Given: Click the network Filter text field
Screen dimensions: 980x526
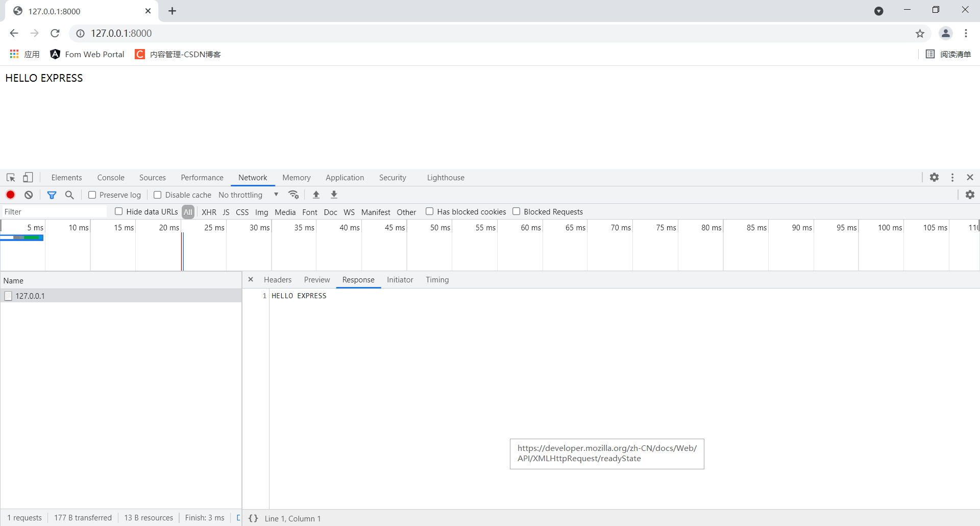Looking at the screenshot, I should [54, 211].
